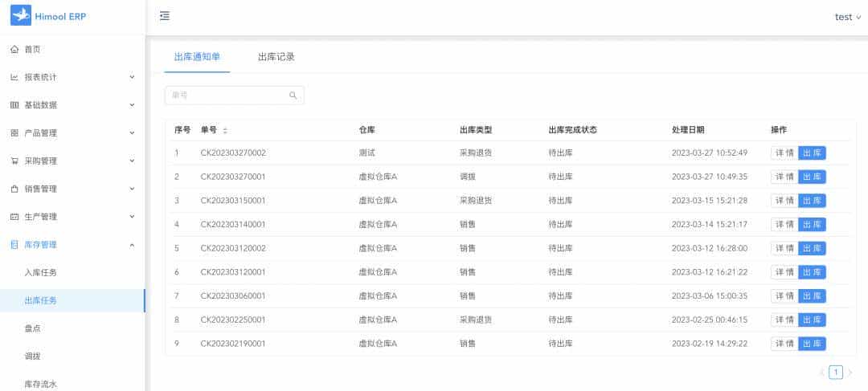The height and width of the screenshot is (391, 868).
Task: Click the search magnifier icon
Action: [x=293, y=95]
